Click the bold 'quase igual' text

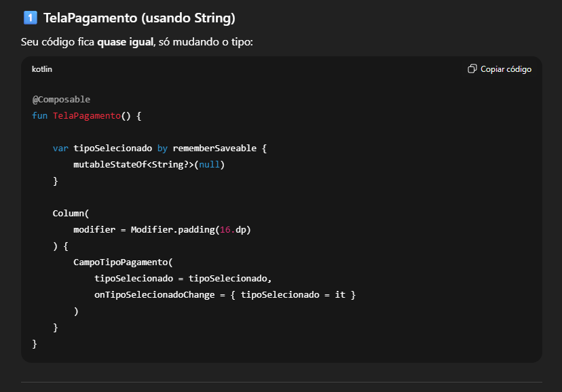pos(125,42)
